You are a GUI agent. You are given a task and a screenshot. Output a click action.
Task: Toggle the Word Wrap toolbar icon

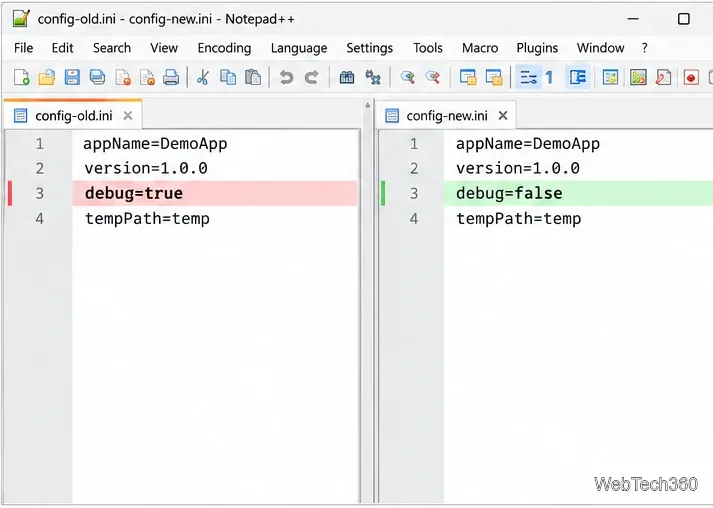coord(528,77)
